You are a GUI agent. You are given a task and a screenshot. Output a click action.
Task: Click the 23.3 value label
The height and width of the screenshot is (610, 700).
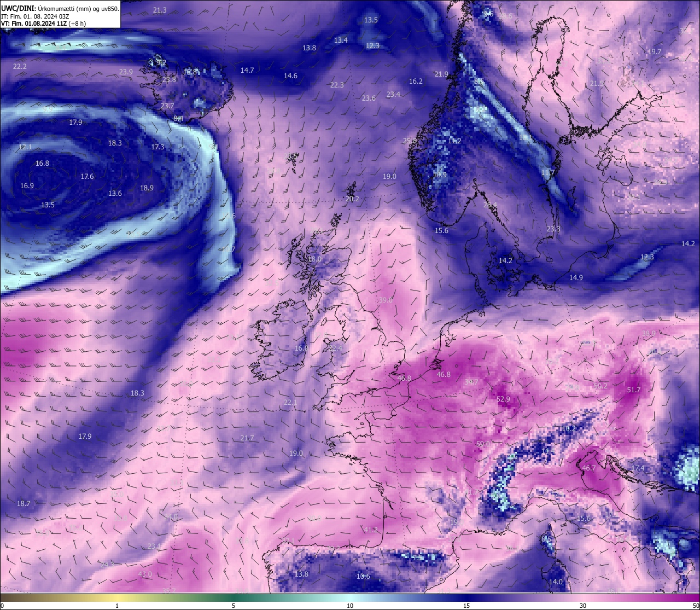[553, 229]
